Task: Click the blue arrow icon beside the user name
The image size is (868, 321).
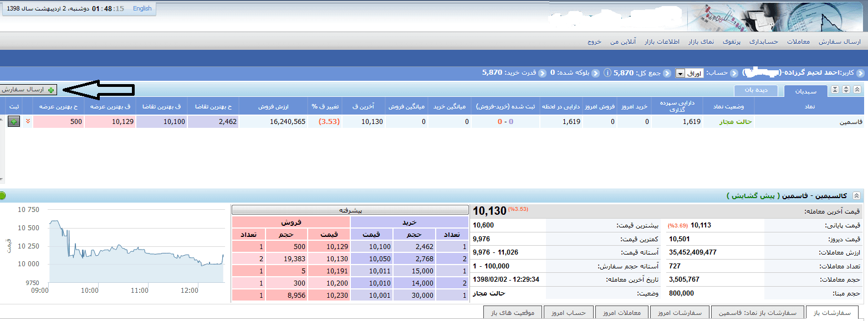Action: point(860,74)
